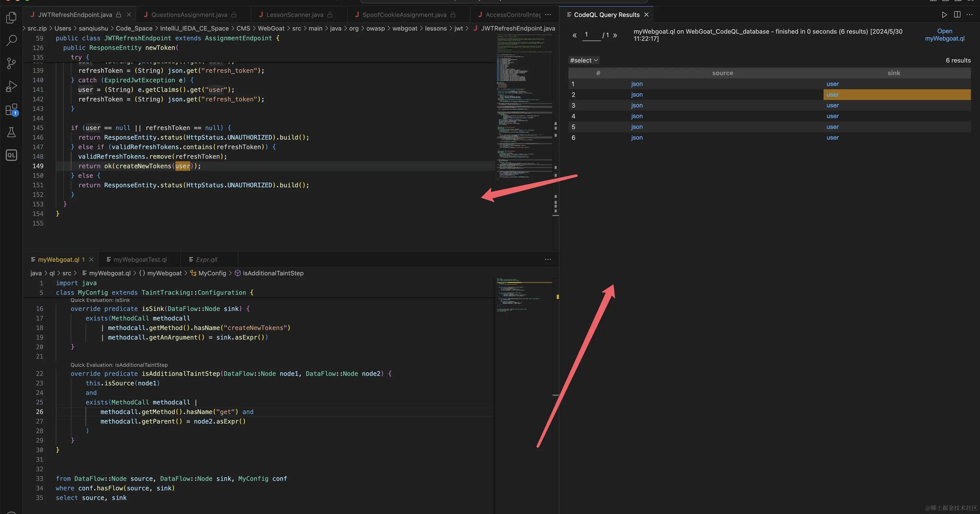The width and height of the screenshot is (980, 514).
Task: Select the myWebgoat module breadcrumb
Action: (x=160, y=273)
